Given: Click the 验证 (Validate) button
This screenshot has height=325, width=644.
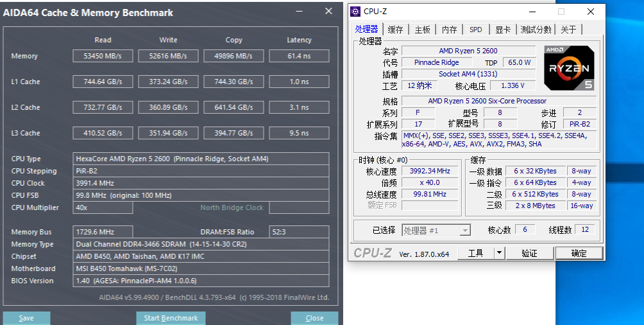Looking at the screenshot, I should click(x=529, y=253).
